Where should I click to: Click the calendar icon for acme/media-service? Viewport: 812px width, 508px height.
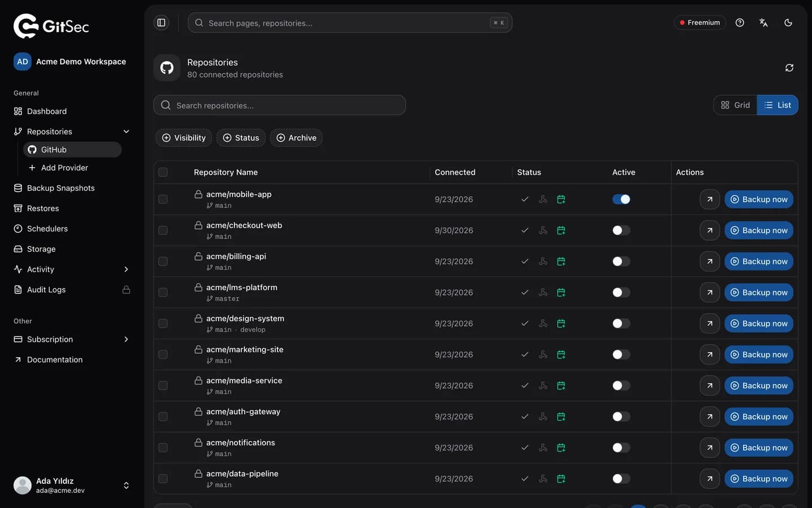pyautogui.click(x=561, y=386)
